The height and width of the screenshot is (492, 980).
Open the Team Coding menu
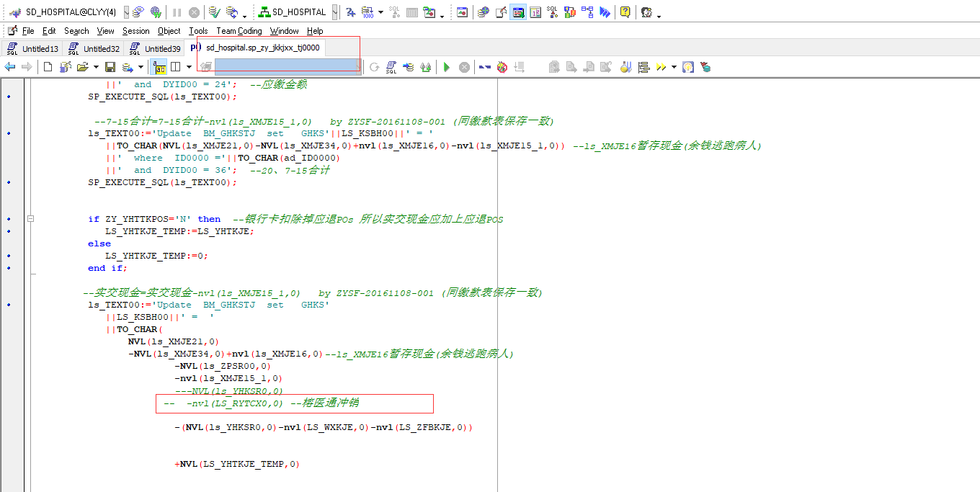[x=239, y=31]
